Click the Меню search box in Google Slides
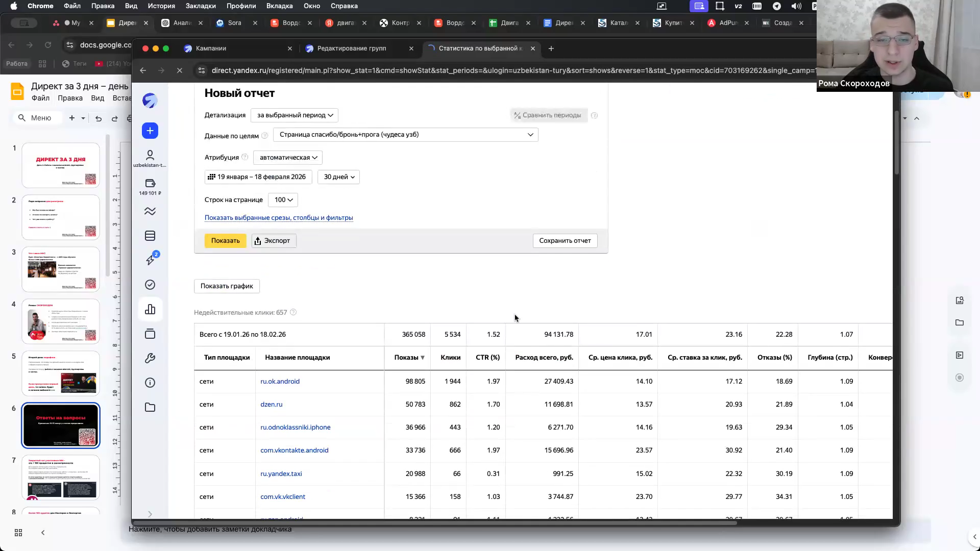Screen dimensions: 980x551 [38, 118]
